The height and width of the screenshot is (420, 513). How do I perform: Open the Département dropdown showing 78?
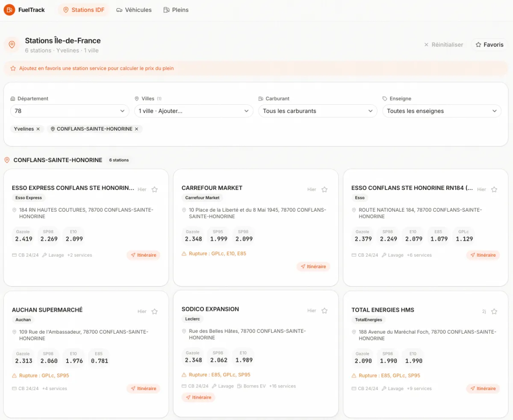(x=69, y=111)
